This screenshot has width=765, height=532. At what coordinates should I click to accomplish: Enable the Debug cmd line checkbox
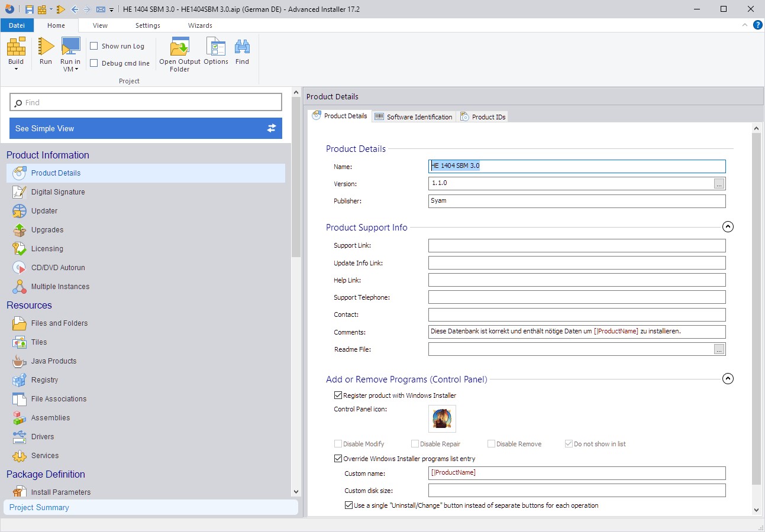click(93, 63)
